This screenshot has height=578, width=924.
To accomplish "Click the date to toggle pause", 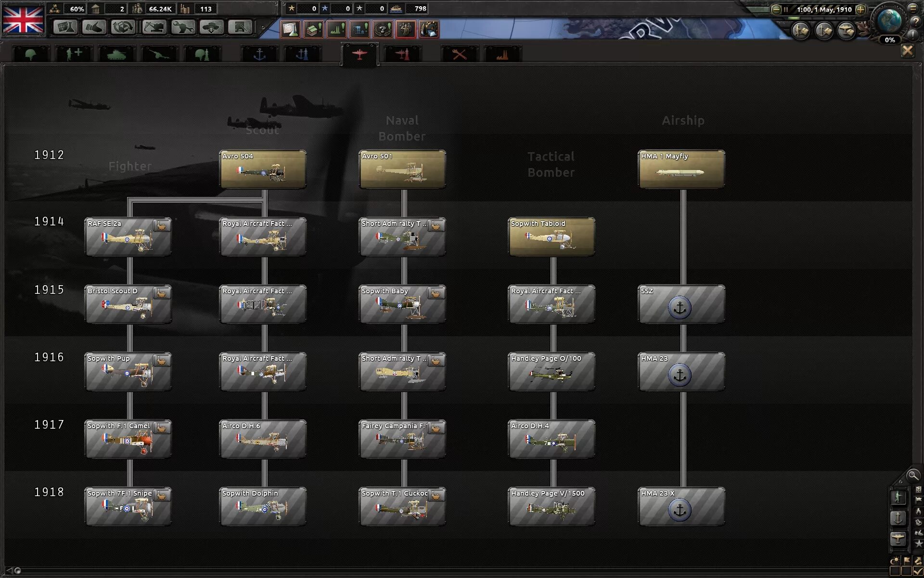I will pos(824,9).
